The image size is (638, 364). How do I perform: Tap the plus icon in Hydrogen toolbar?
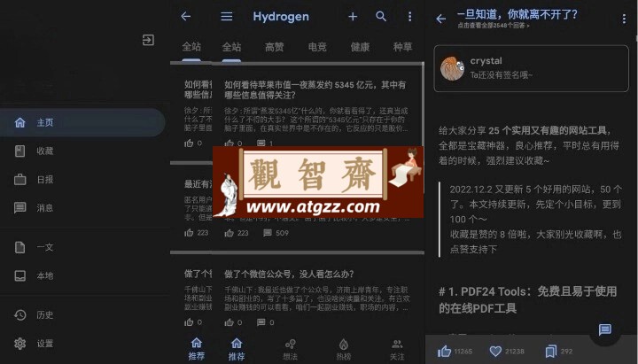coord(353,16)
